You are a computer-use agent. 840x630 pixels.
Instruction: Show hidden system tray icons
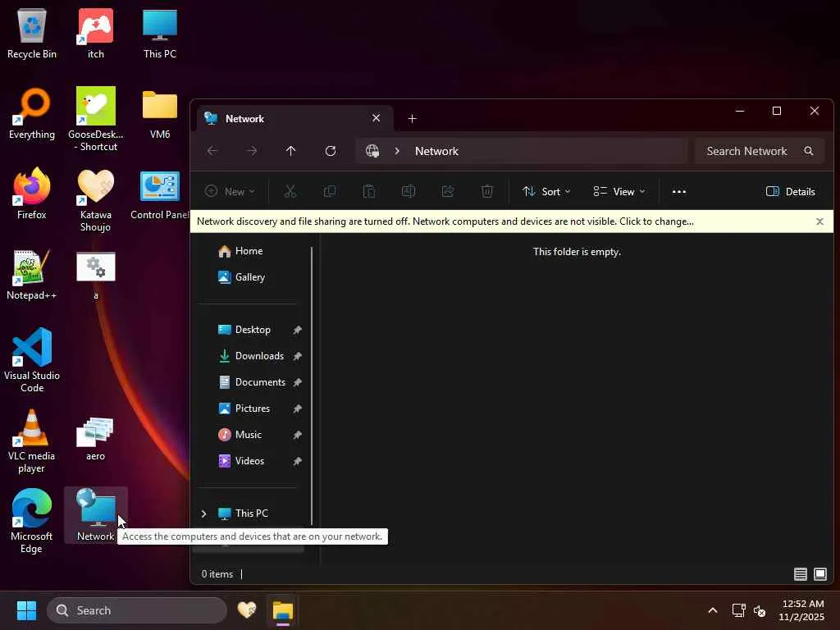tap(713, 610)
